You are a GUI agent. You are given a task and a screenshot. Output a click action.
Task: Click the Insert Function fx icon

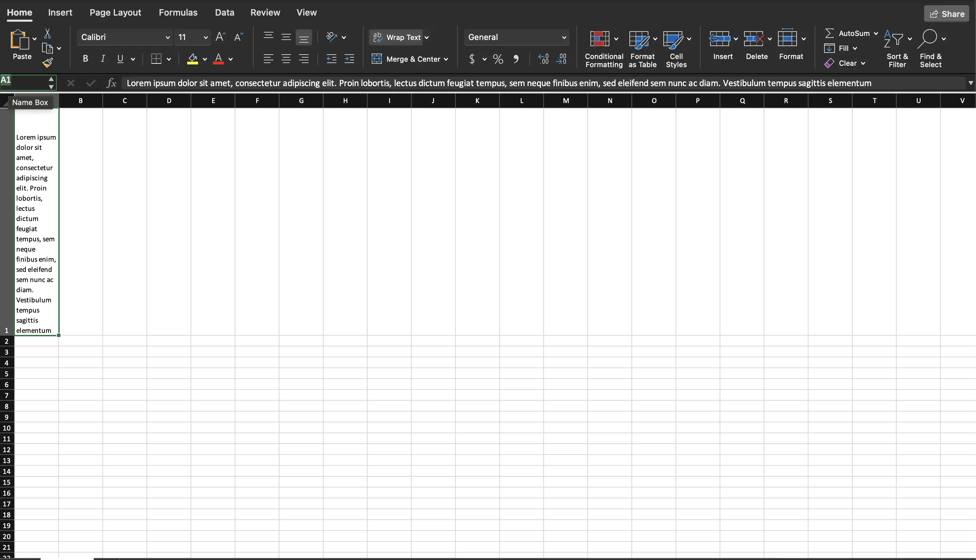click(x=111, y=83)
